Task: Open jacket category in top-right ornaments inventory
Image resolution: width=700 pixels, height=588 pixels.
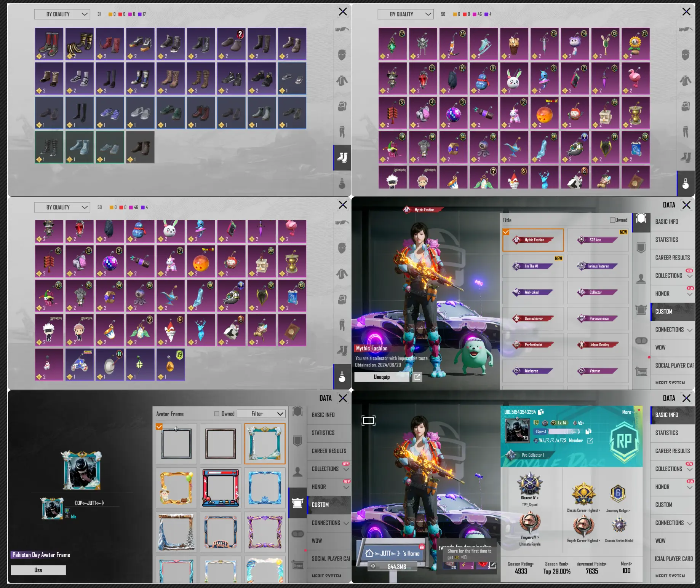Action: click(686, 81)
